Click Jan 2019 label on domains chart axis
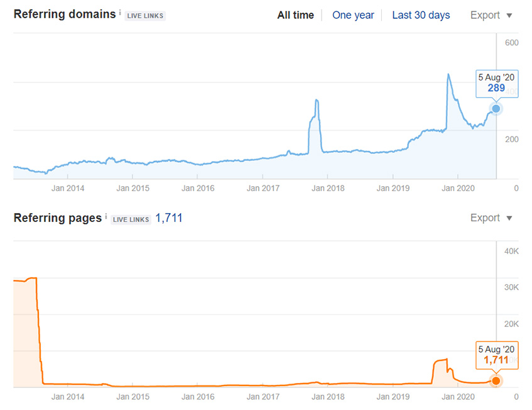The image size is (532, 410). coord(393,188)
